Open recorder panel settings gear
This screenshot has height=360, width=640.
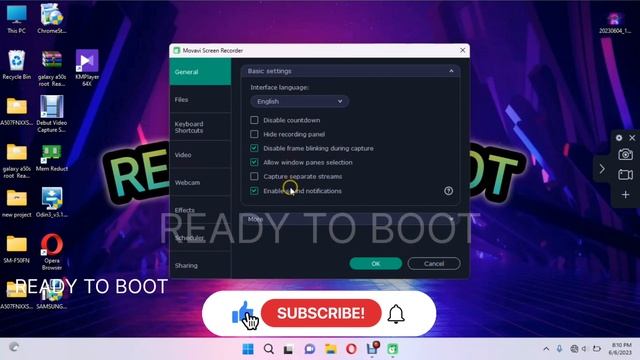click(x=619, y=138)
